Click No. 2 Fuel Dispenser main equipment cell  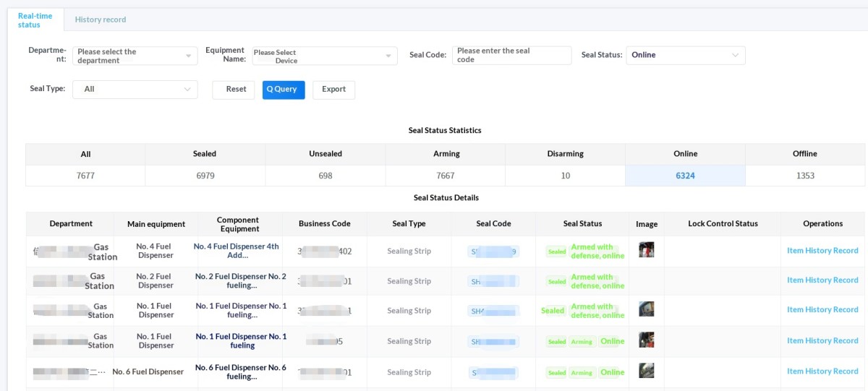coord(156,281)
